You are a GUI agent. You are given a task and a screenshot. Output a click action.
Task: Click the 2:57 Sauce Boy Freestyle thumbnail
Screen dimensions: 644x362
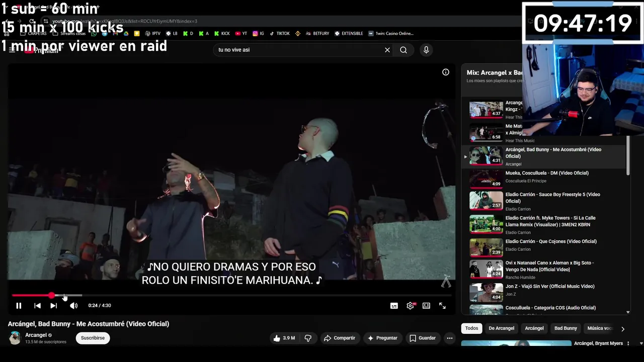(x=486, y=201)
